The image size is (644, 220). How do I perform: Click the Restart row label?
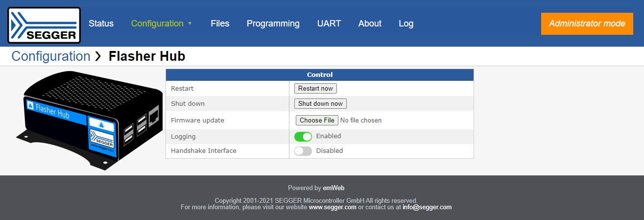click(x=182, y=89)
